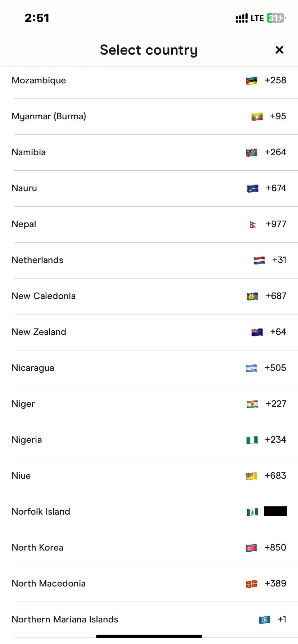Choose New Zealand country entry
The width and height of the screenshot is (298, 644).
tap(149, 332)
